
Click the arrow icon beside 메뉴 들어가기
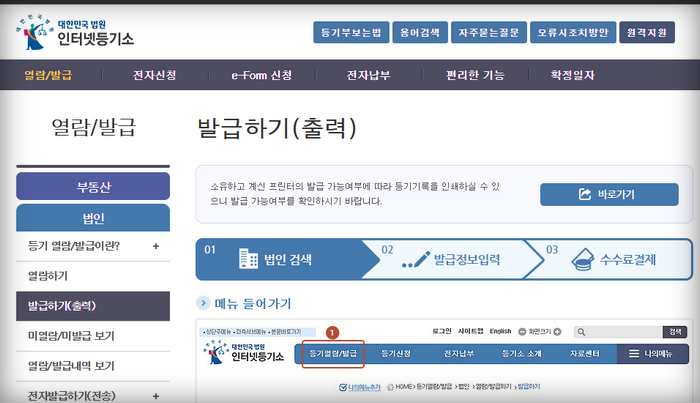203,303
